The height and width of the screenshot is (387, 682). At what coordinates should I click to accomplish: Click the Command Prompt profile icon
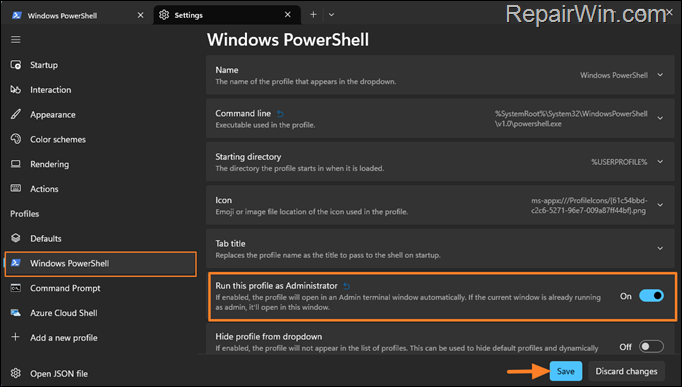click(x=16, y=288)
